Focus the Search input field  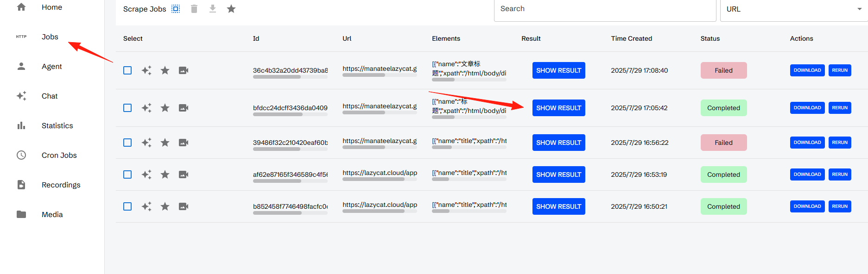tap(605, 9)
